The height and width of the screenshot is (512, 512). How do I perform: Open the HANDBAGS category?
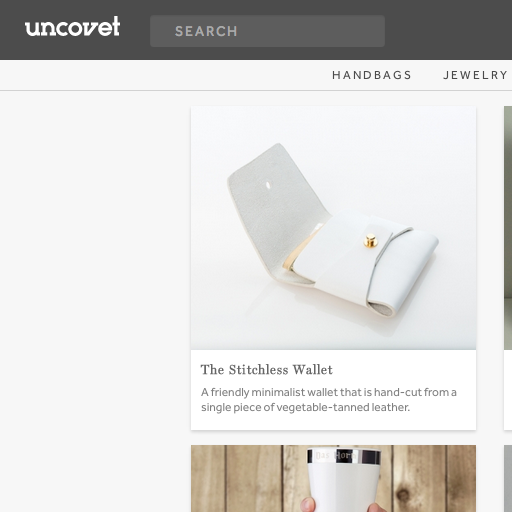[372, 75]
